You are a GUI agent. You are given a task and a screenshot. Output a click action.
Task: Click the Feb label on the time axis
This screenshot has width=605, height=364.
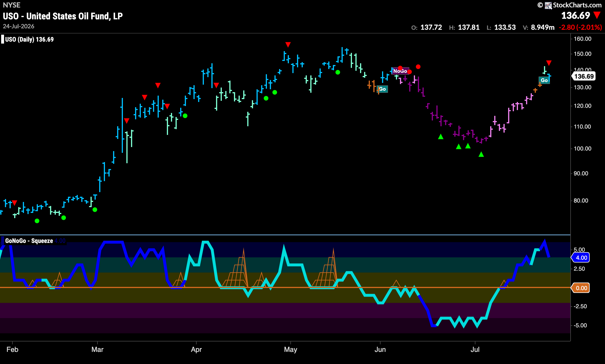pyautogui.click(x=12, y=350)
